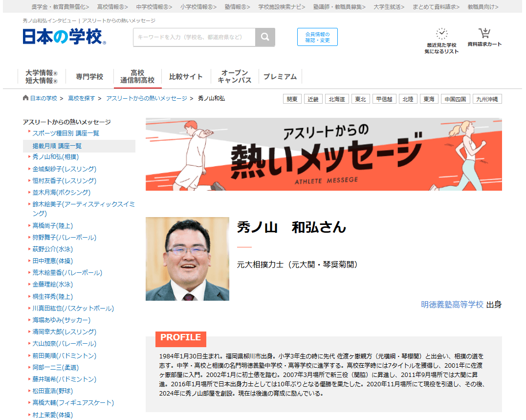Select the 東海 region button
This screenshot has height=420, width=526.
(429, 99)
